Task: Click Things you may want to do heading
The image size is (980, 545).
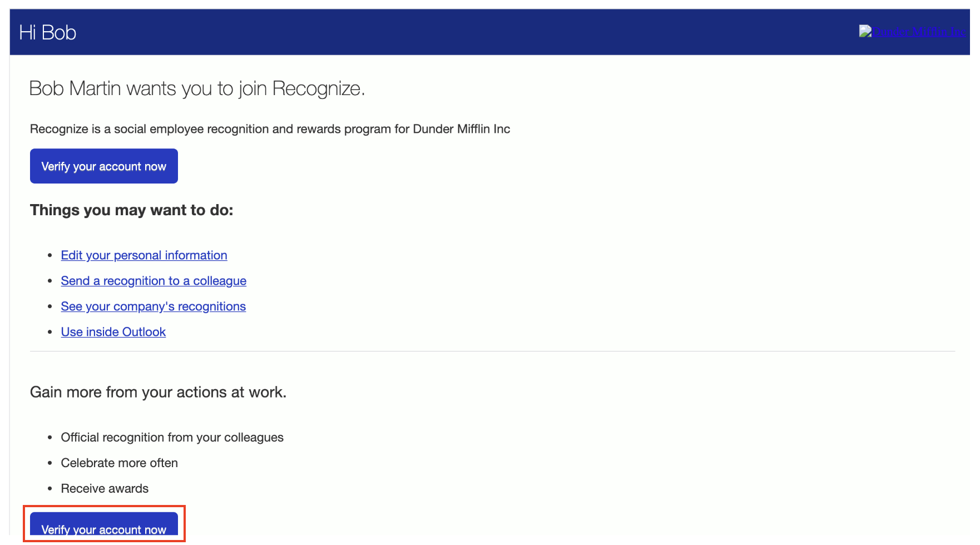Action: coord(132,210)
